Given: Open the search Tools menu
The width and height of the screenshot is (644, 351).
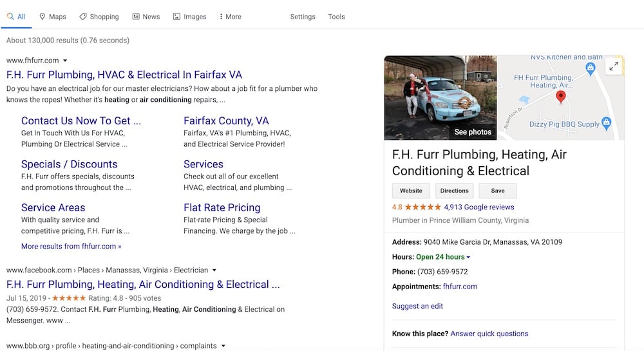Looking at the screenshot, I should click(336, 17).
